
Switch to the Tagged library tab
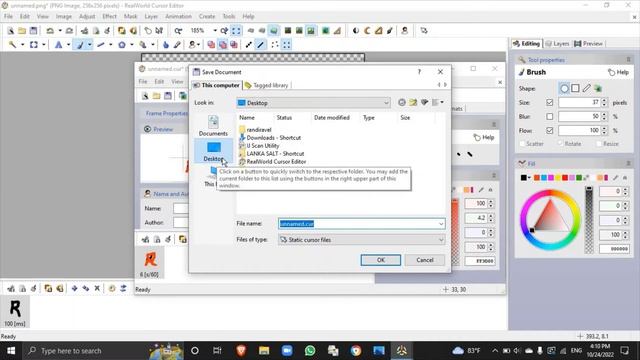pyautogui.click(x=267, y=85)
